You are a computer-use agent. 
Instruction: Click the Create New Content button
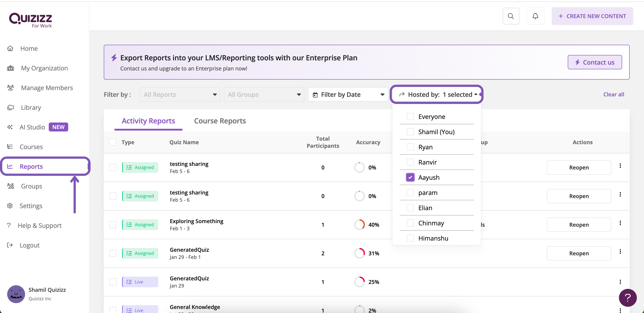coord(592,16)
